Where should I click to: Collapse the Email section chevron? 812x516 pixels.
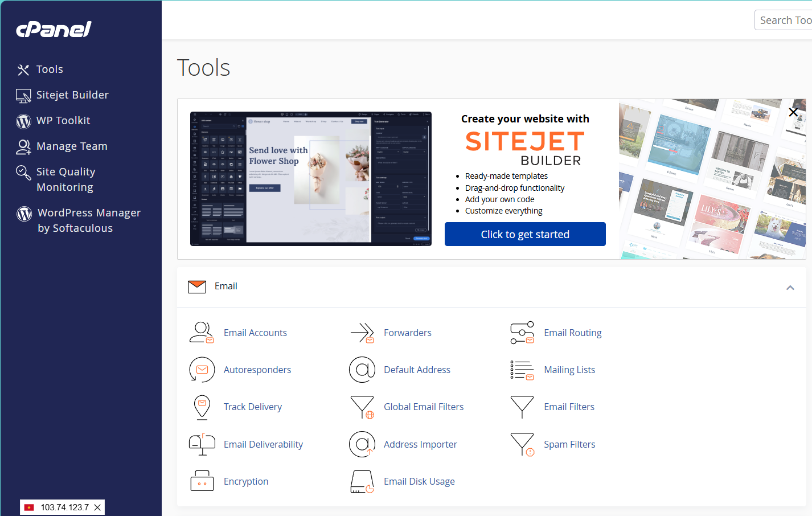(x=790, y=288)
